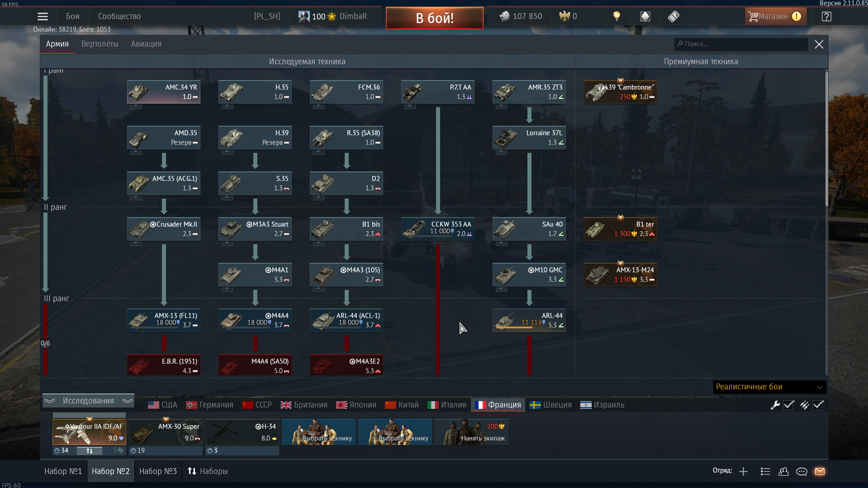Open the squad list icon

click(765, 471)
